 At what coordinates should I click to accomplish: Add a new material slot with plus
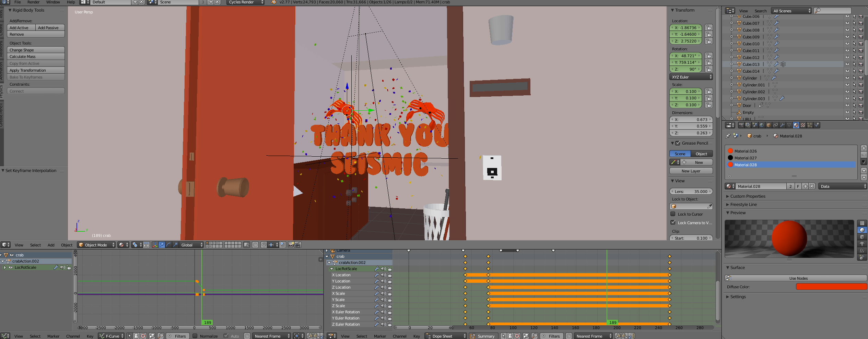click(x=864, y=148)
